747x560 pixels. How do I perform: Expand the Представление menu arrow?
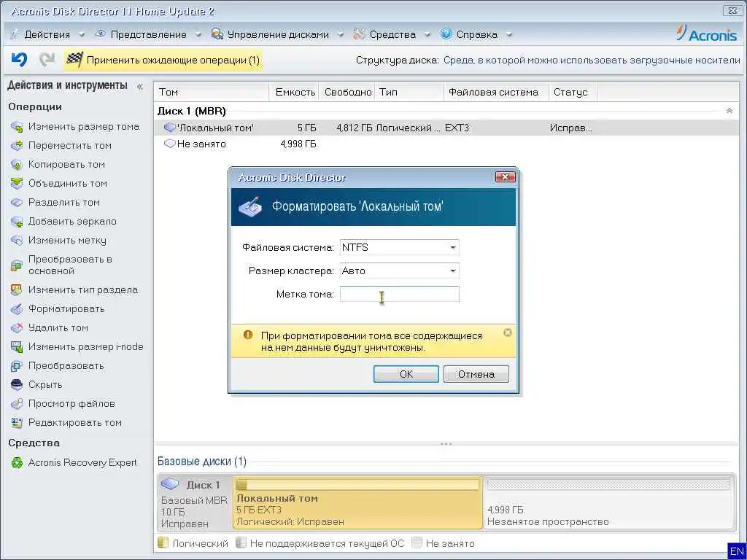pyautogui.click(x=198, y=34)
